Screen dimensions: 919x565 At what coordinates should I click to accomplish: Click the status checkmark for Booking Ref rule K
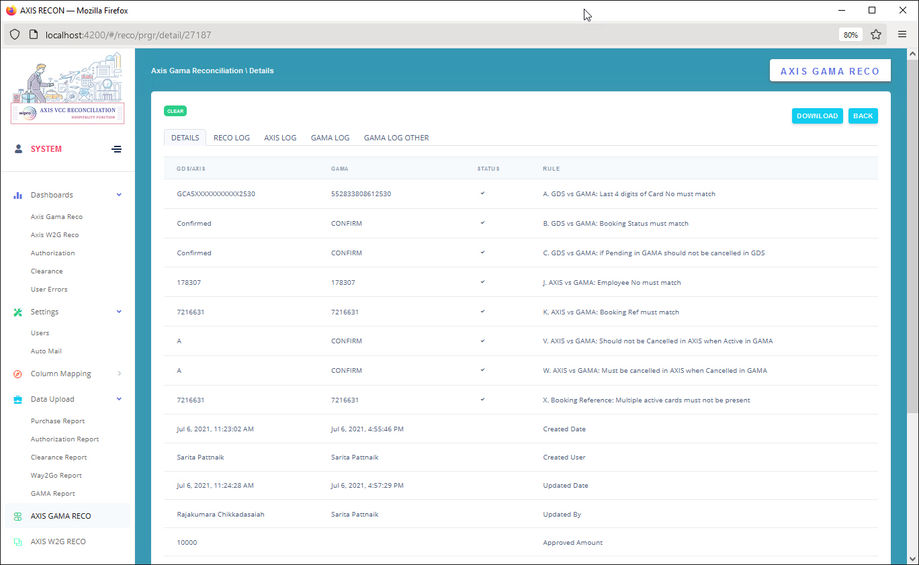[x=482, y=311]
